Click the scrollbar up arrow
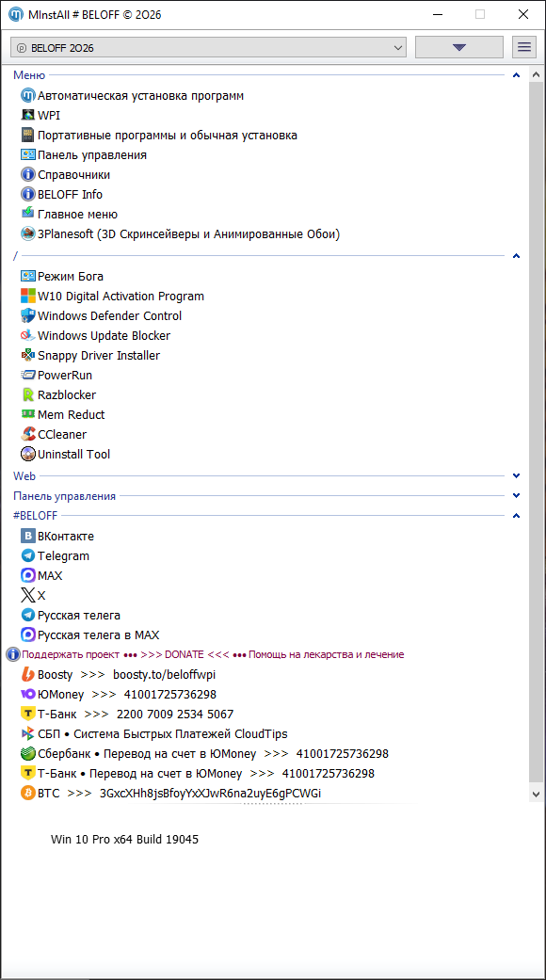 (x=536, y=75)
